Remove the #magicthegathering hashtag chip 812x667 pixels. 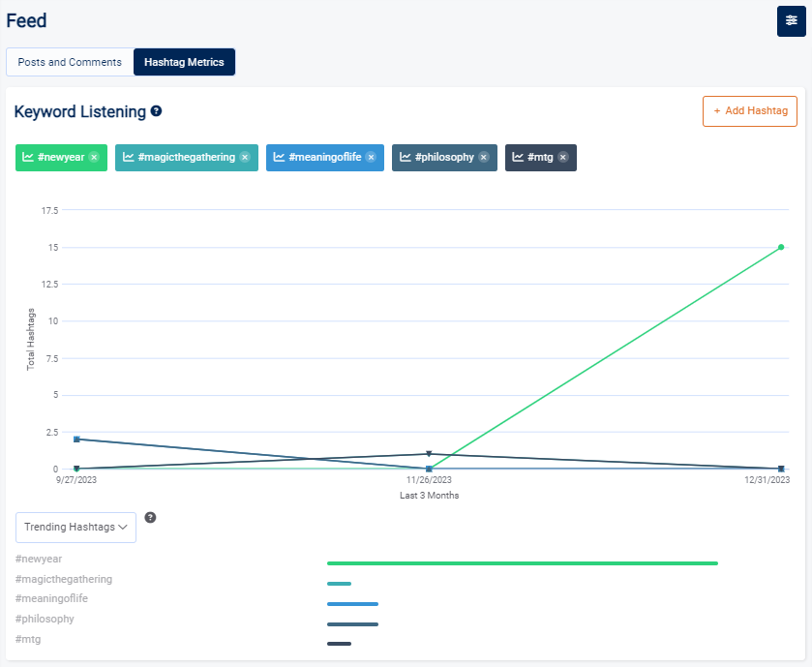coord(245,158)
